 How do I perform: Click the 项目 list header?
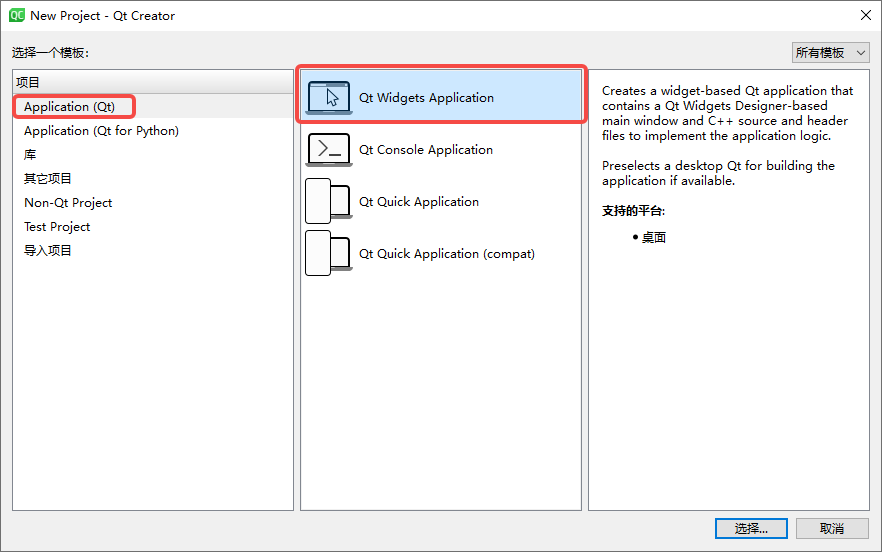(x=153, y=82)
